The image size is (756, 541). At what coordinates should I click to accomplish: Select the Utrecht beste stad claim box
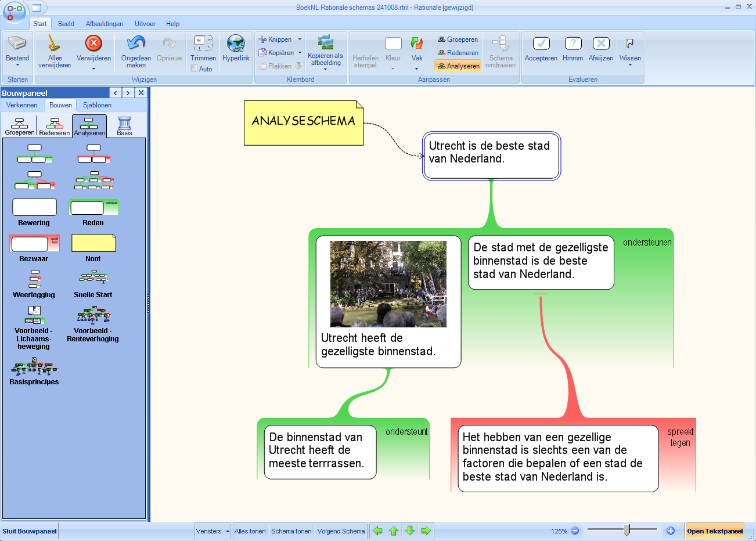491,156
